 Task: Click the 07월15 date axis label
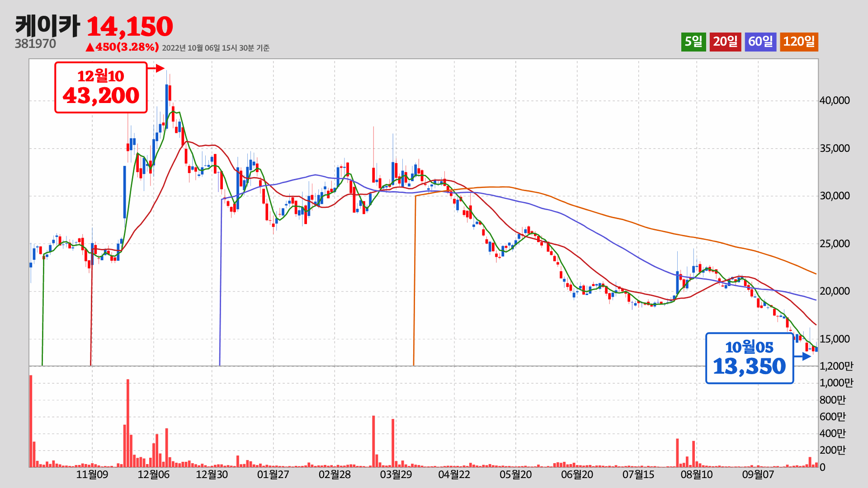pos(638,474)
